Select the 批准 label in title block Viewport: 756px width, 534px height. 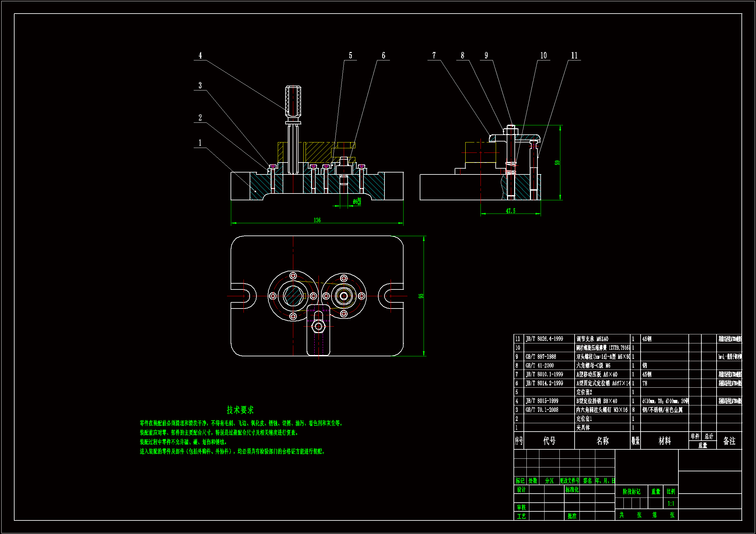[572, 516]
